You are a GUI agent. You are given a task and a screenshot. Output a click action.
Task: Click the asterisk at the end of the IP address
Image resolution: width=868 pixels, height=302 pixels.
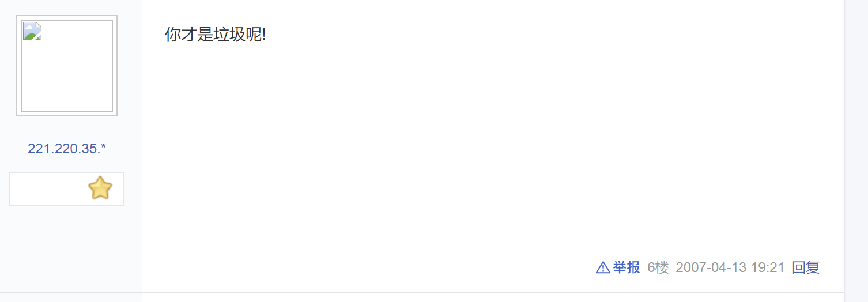(x=103, y=148)
